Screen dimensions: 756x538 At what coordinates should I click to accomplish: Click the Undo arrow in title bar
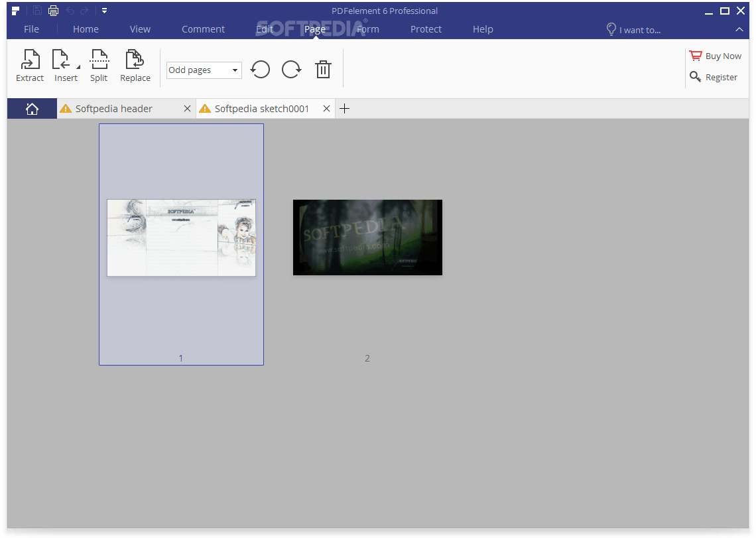coord(70,11)
